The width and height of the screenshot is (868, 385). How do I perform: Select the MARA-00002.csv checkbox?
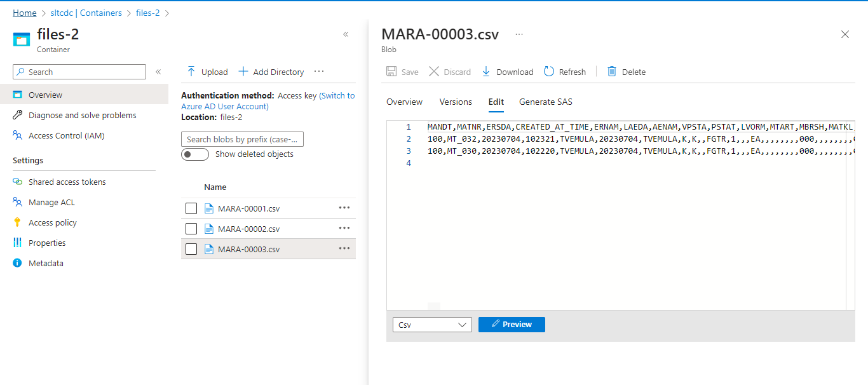tap(191, 229)
